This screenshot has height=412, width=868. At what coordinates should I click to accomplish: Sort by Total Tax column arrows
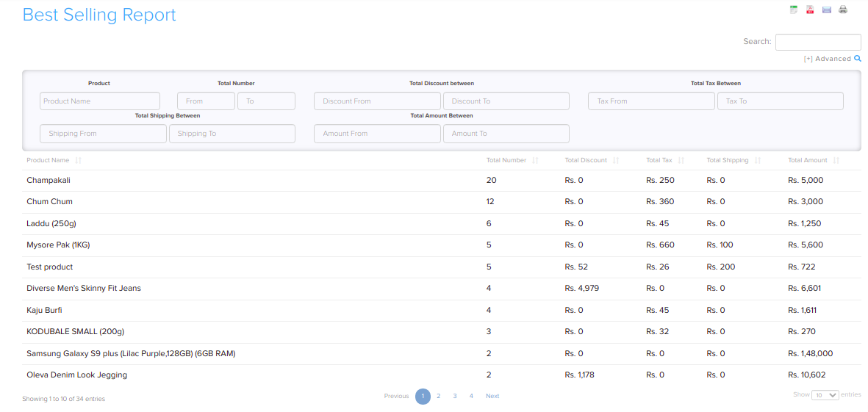coord(681,160)
